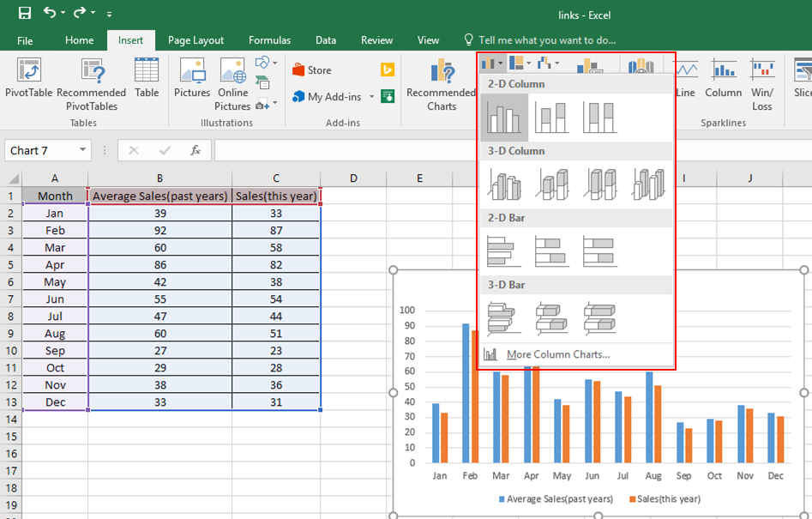
Task: Select the 2-D 100% Stacked Column chart
Action: pyautogui.click(x=599, y=118)
